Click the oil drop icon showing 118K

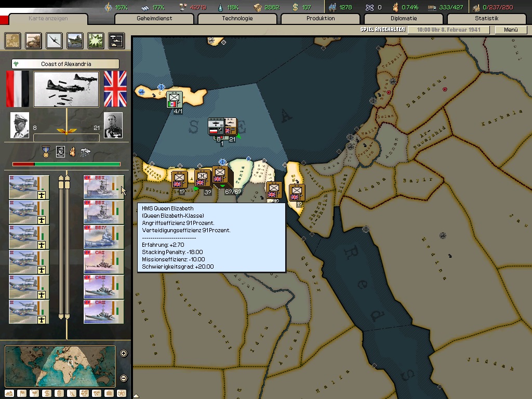click(x=220, y=7)
